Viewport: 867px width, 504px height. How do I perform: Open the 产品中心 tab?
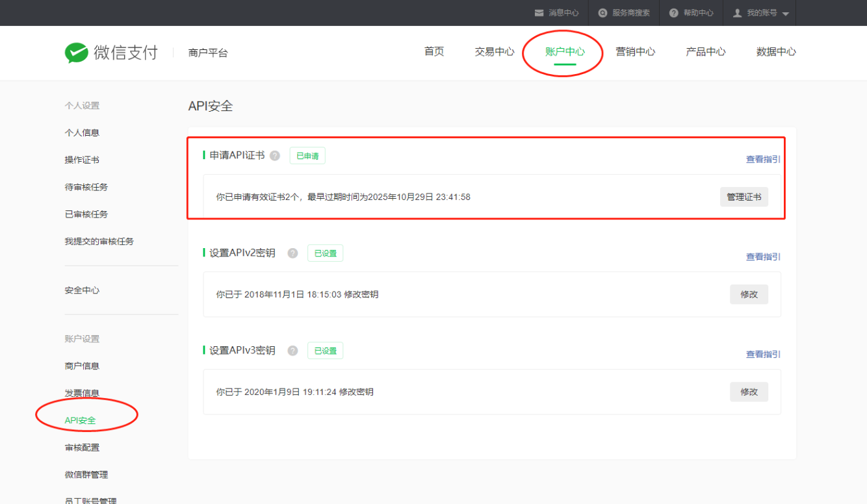click(x=706, y=52)
